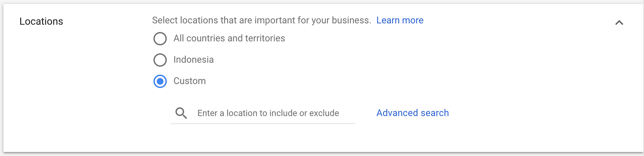Click the filled blue circle beside Custom
This screenshot has height=156, width=644.
[x=160, y=81]
